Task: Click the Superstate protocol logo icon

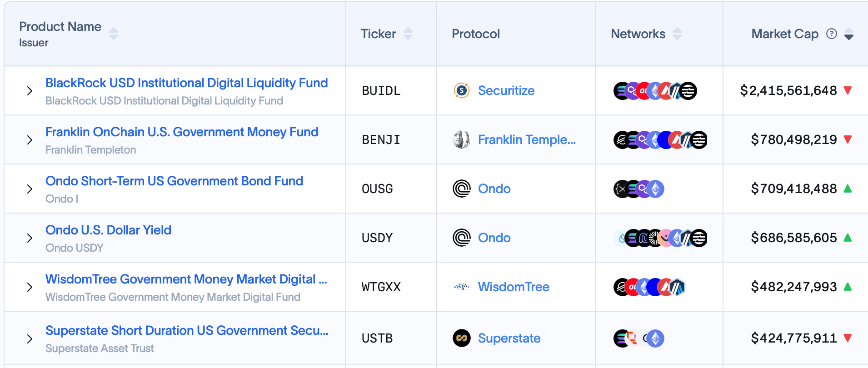Action: [461, 338]
